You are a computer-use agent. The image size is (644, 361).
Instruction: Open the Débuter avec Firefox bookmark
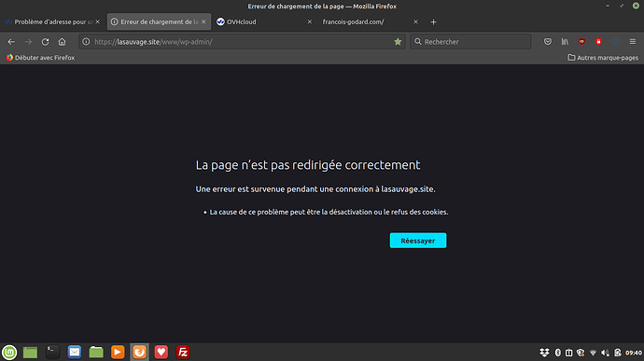[x=40, y=58]
